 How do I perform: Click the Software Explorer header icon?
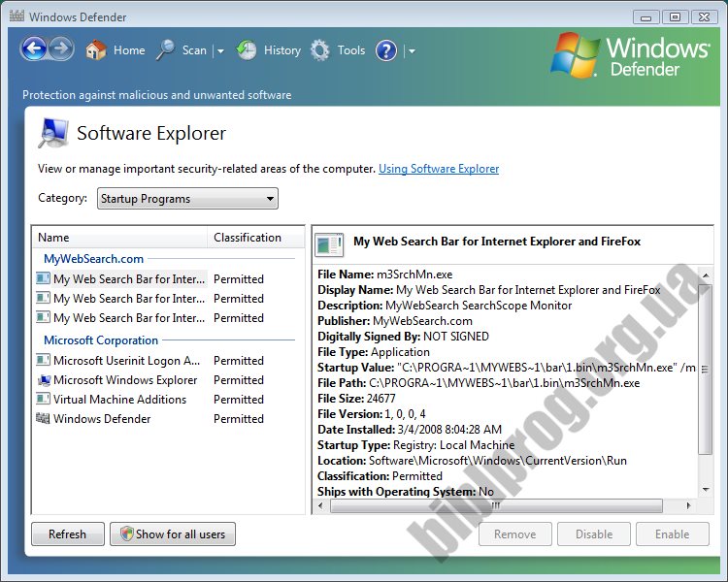pos(52,133)
